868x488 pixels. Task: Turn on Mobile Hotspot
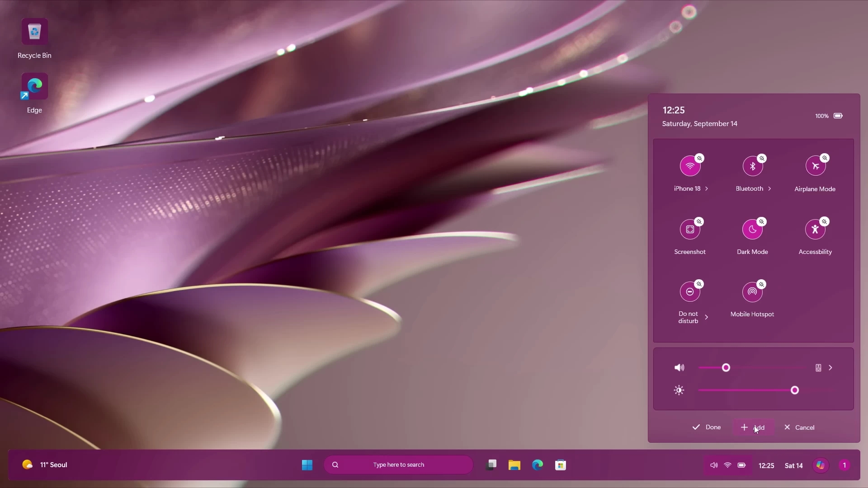pyautogui.click(x=752, y=292)
